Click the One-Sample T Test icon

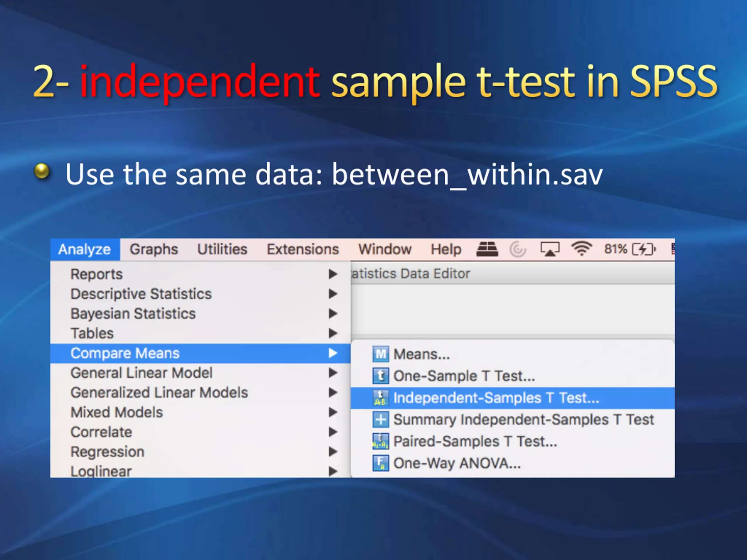381,376
